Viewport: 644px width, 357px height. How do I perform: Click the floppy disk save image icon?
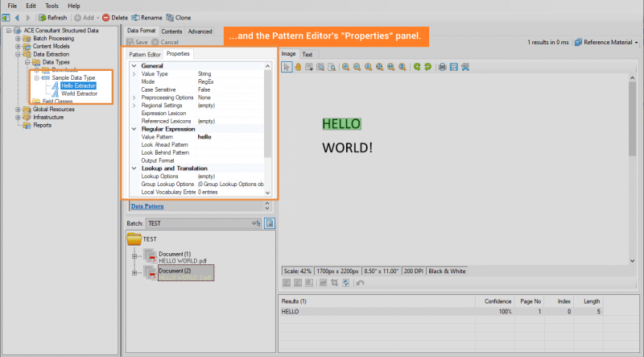453,68
